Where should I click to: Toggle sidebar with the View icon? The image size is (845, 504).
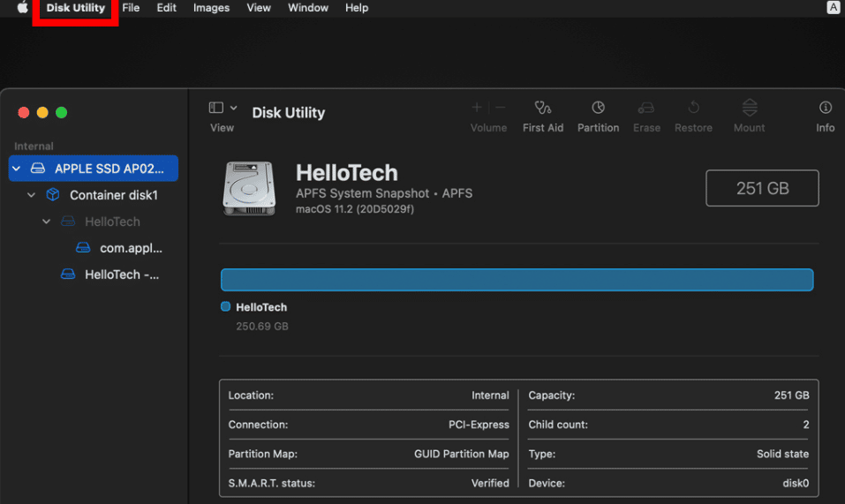(216, 108)
